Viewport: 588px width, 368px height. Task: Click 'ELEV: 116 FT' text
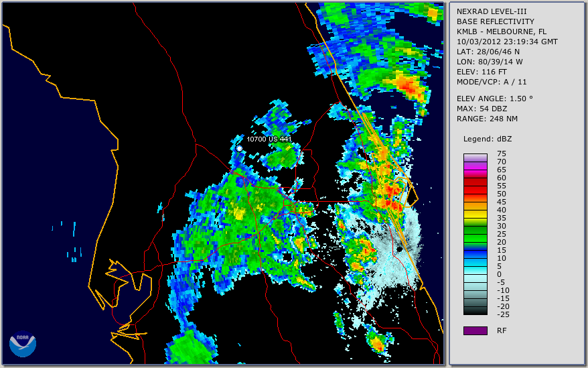[x=482, y=72]
